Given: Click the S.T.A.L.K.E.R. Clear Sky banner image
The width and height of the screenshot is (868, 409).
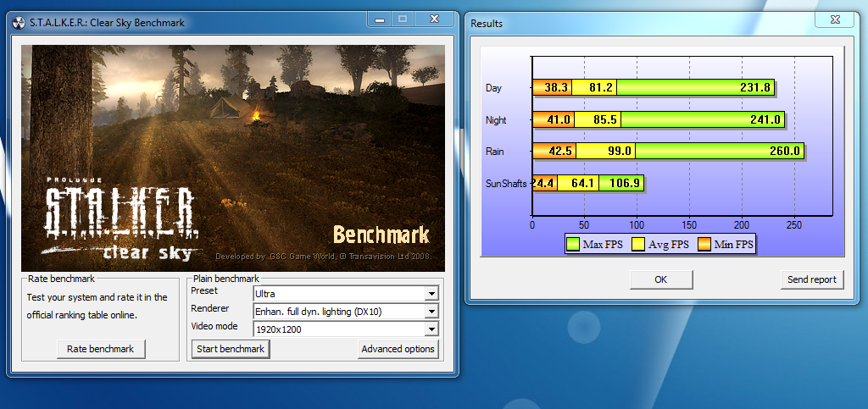Looking at the screenshot, I should (x=233, y=158).
